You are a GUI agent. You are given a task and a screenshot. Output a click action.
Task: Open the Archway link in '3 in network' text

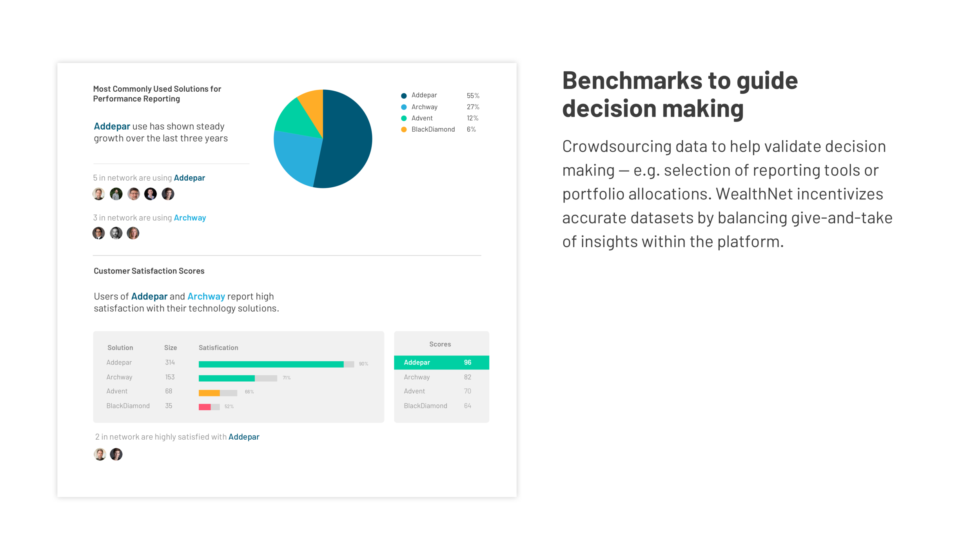pos(190,218)
